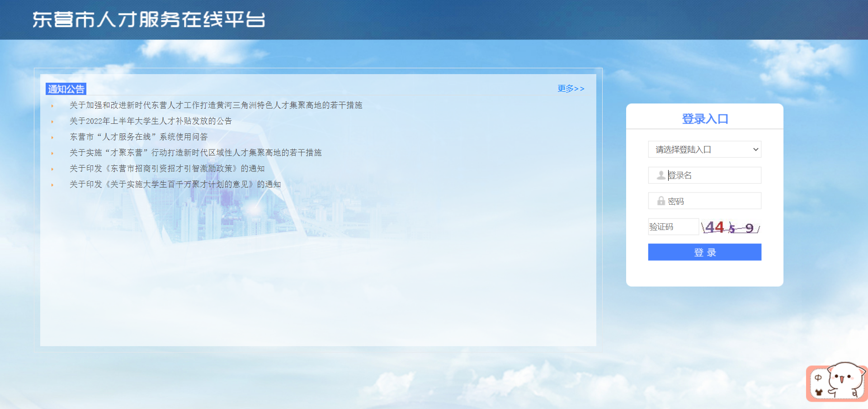Click the 登录 login button
Image resolution: width=868 pixels, height=409 pixels.
pos(704,252)
